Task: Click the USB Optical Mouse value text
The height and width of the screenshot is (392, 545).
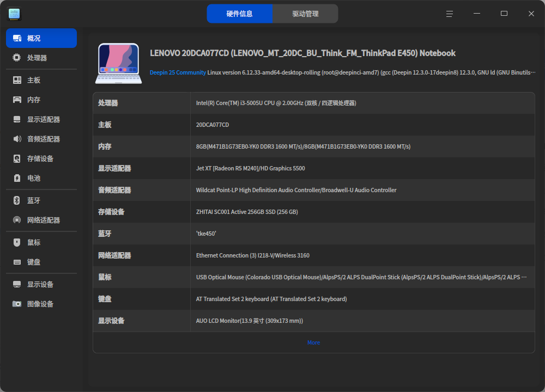Action: (x=361, y=277)
